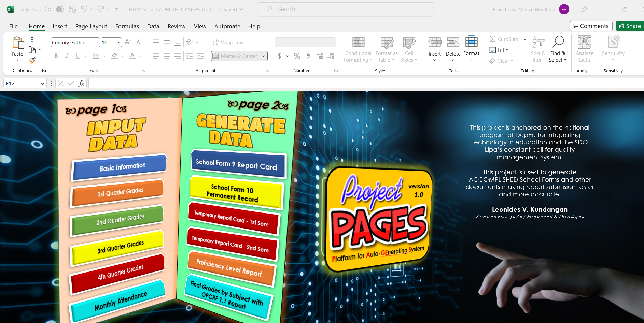Click the Orientation text angle icon
This screenshot has width=644, height=323.
click(x=190, y=42)
